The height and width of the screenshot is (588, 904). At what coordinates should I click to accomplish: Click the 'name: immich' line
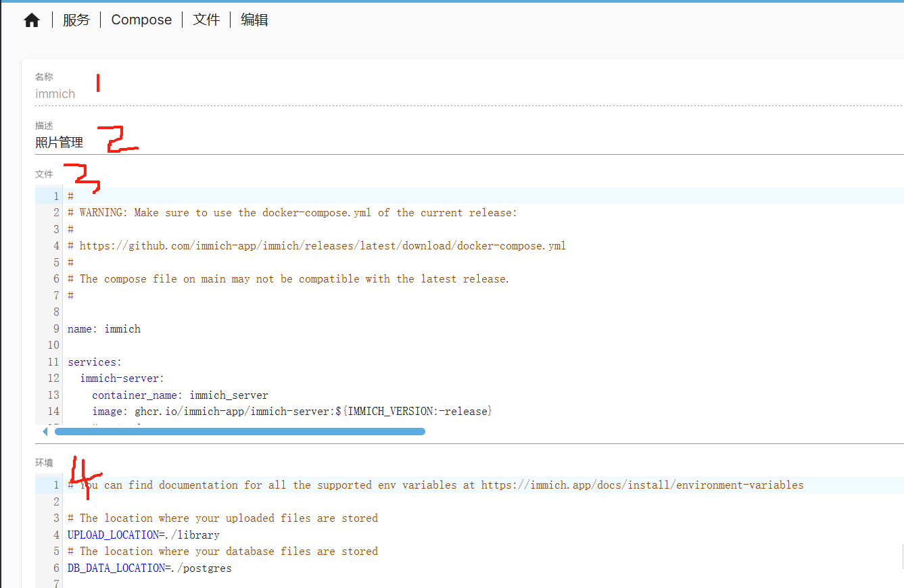(x=104, y=329)
